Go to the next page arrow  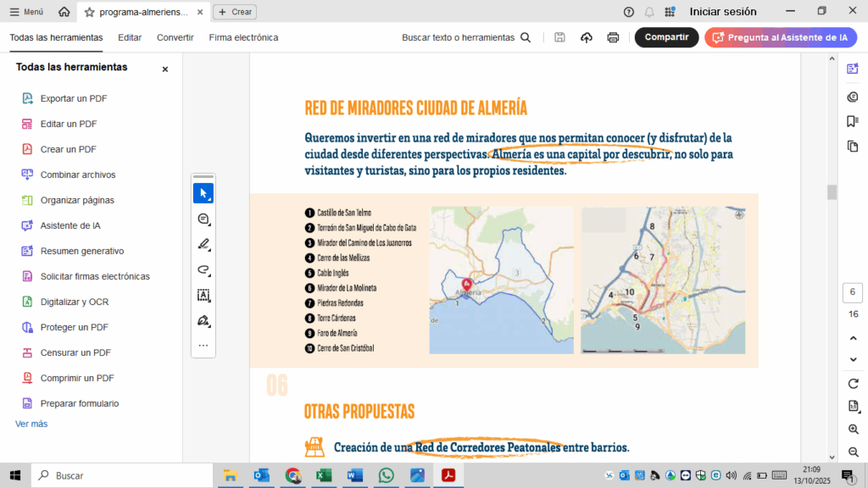(853, 359)
